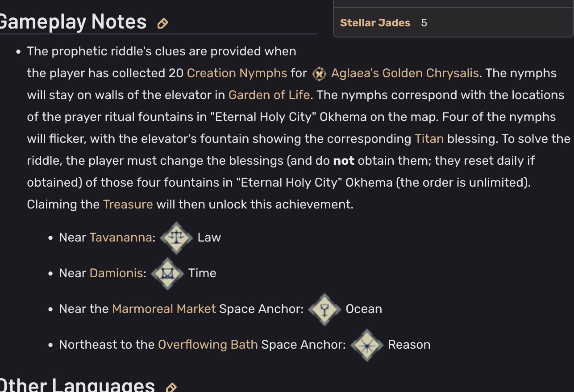574x392 pixels.
Task: Click the Other Languages heading
Action: point(77,385)
